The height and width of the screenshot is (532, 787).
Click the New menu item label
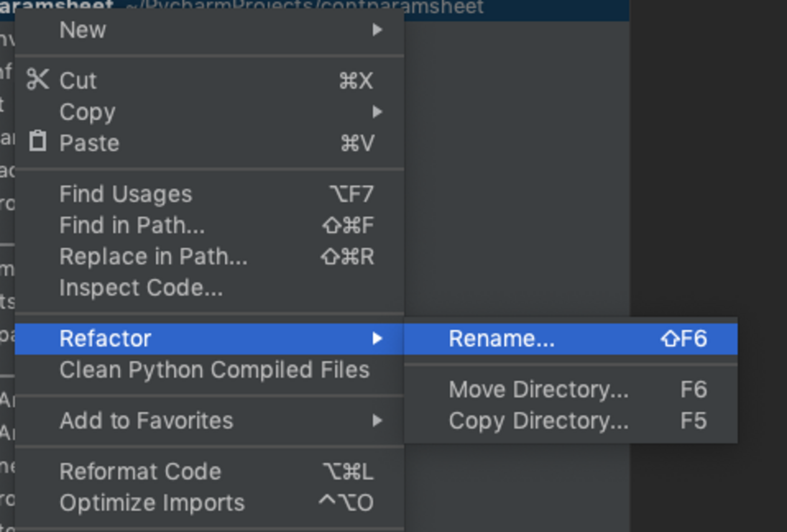click(x=82, y=30)
